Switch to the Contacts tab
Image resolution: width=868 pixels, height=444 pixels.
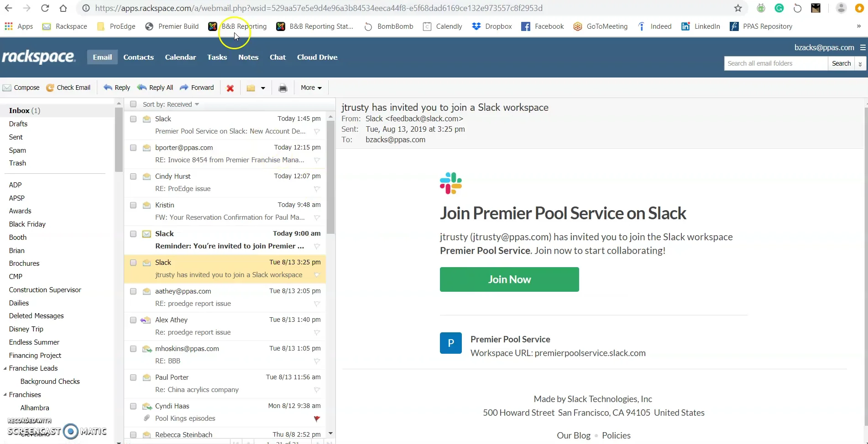click(x=138, y=57)
